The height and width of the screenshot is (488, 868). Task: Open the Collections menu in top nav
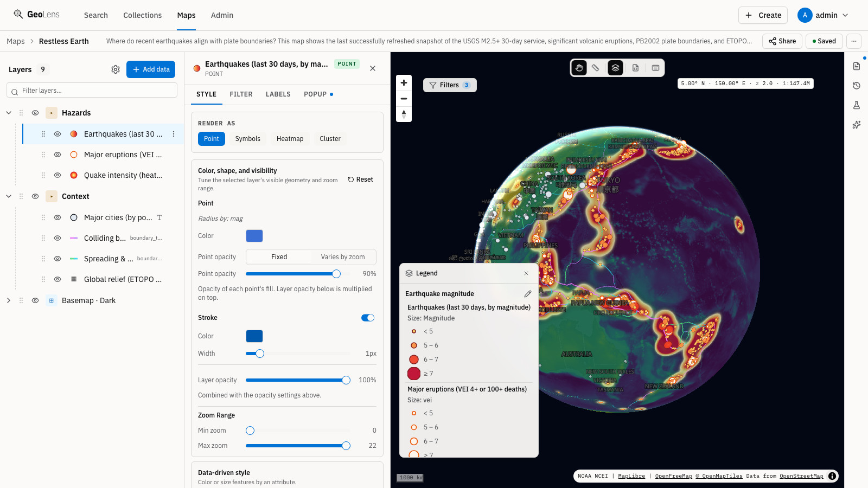pyautogui.click(x=143, y=15)
